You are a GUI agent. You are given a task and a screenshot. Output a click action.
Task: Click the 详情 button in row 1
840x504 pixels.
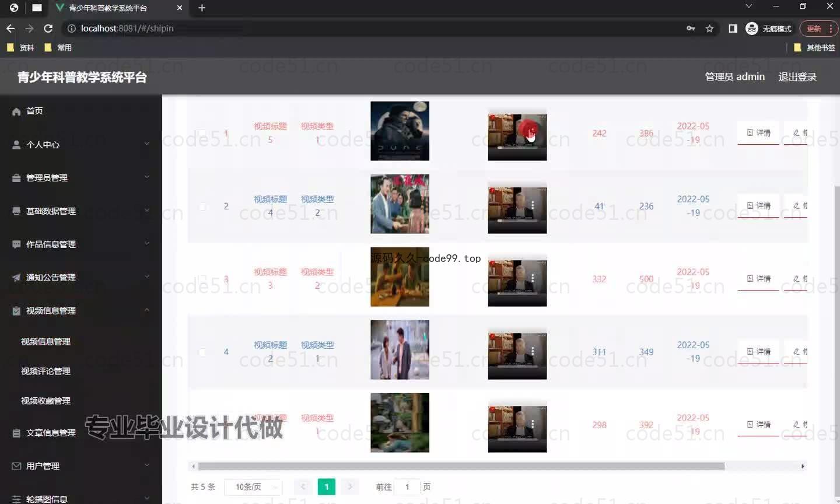point(758,133)
